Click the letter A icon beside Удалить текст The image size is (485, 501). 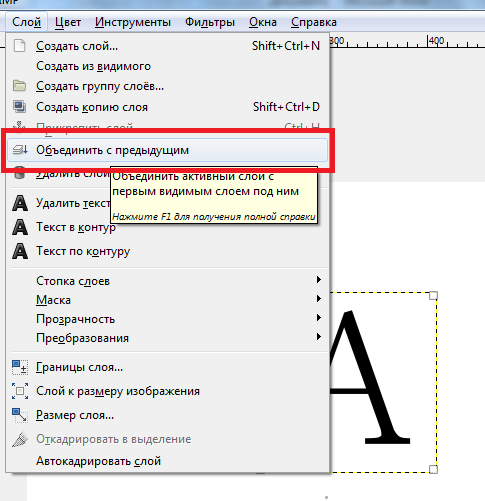20,203
